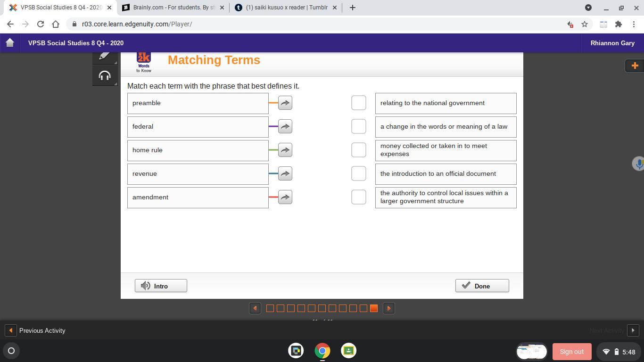The image size is (644, 362).
Task: Click the arrow button next to preamble
Action: (285, 103)
